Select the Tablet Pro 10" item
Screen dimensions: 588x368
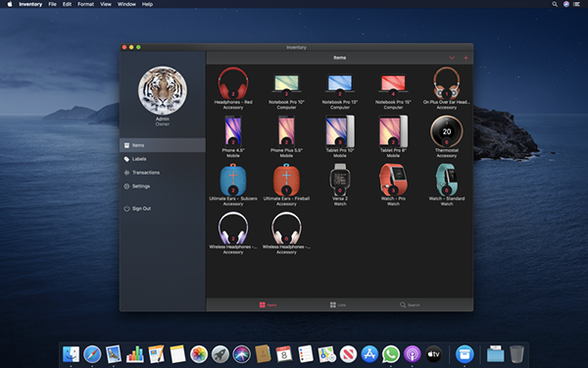pos(340,136)
